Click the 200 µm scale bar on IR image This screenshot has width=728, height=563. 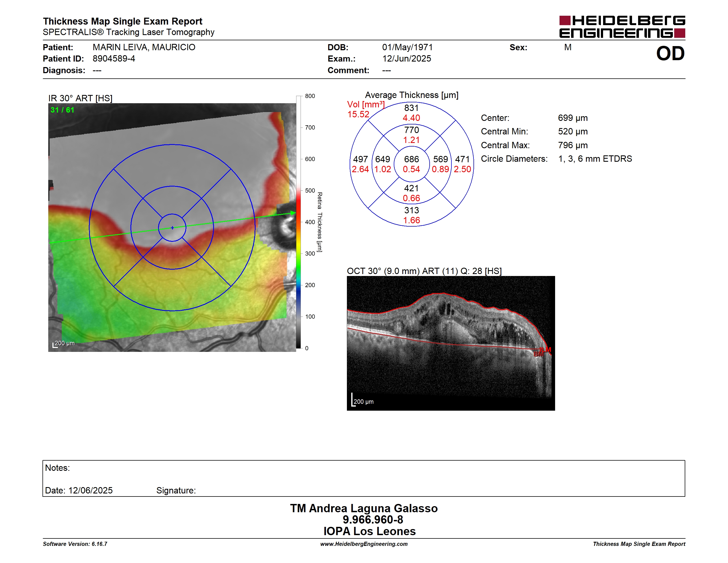tap(64, 344)
